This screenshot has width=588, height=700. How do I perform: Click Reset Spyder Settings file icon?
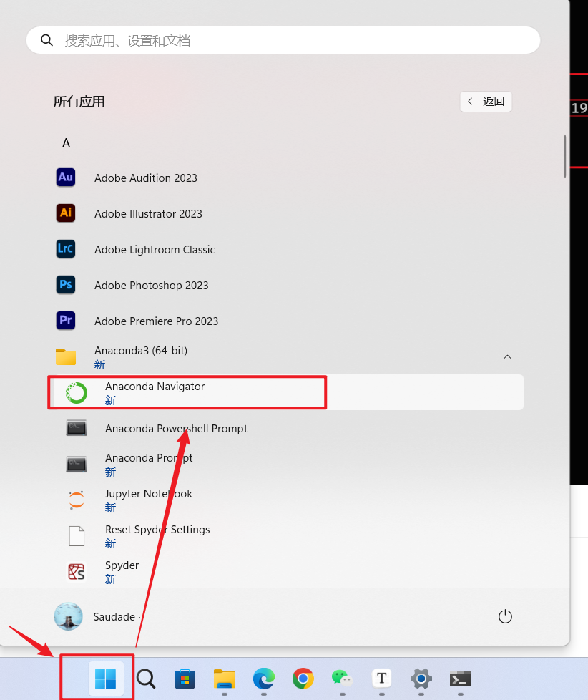(77, 535)
